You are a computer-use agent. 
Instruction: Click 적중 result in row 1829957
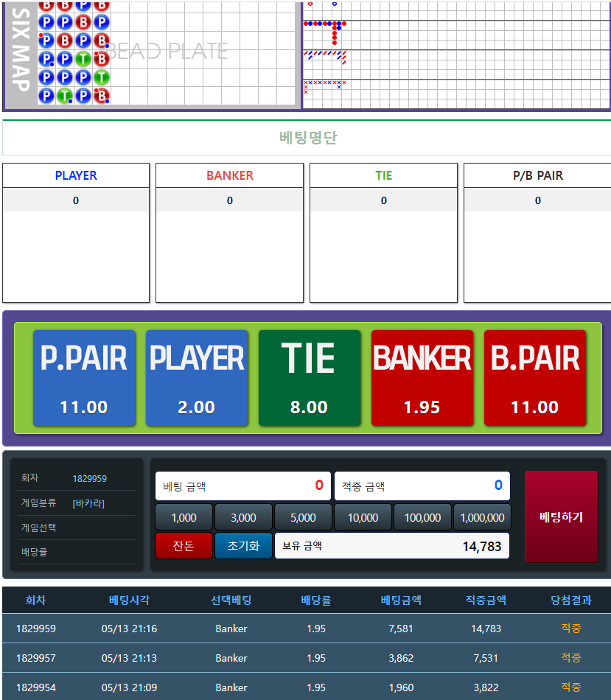(570, 657)
